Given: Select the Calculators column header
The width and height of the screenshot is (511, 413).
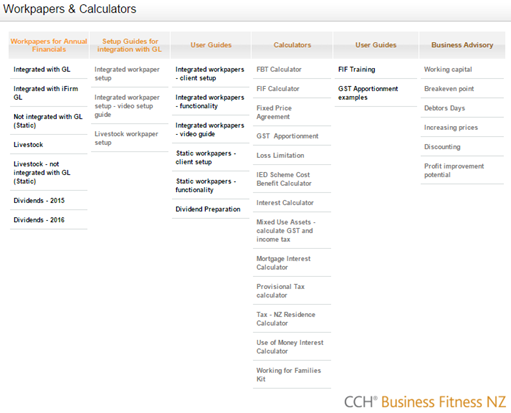Looking at the screenshot, I should 292,45.
